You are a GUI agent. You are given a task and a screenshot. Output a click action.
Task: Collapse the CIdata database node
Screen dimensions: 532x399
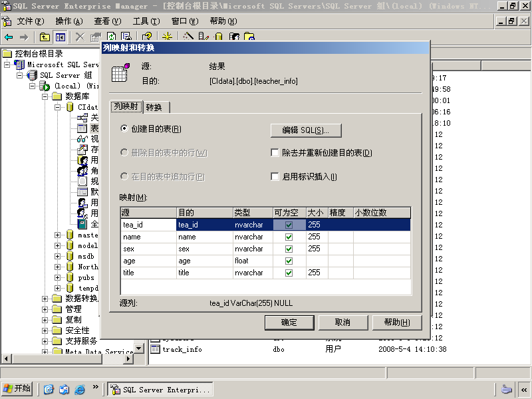pos(58,107)
